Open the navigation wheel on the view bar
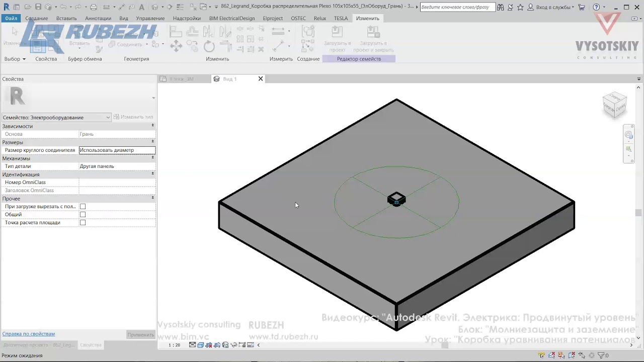The height and width of the screenshot is (362, 644). [629, 135]
